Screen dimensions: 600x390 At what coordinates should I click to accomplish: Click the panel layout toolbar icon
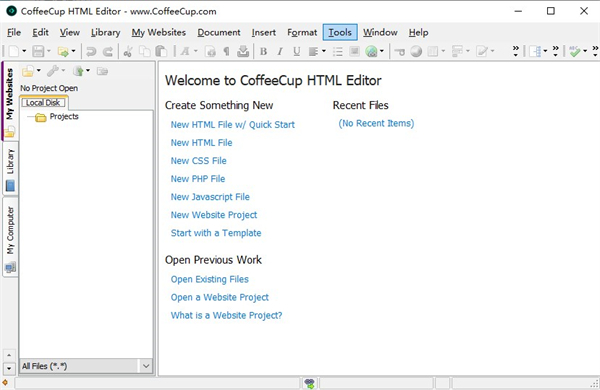[536, 51]
